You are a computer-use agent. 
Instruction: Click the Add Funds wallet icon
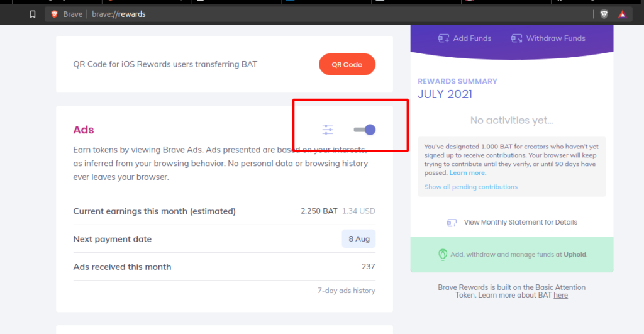443,38
